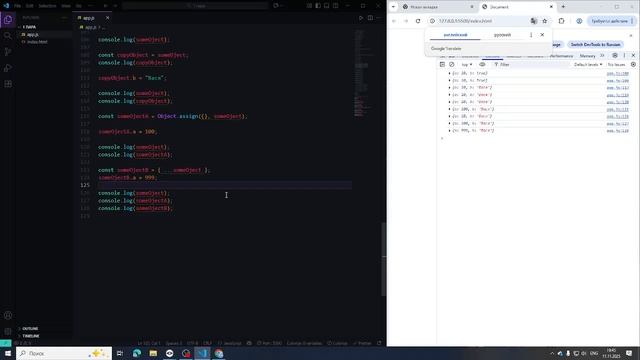This screenshot has height=360, width=640.
Task: Open DevTools settings gear
Action: pyautogui.click(x=615, y=56)
